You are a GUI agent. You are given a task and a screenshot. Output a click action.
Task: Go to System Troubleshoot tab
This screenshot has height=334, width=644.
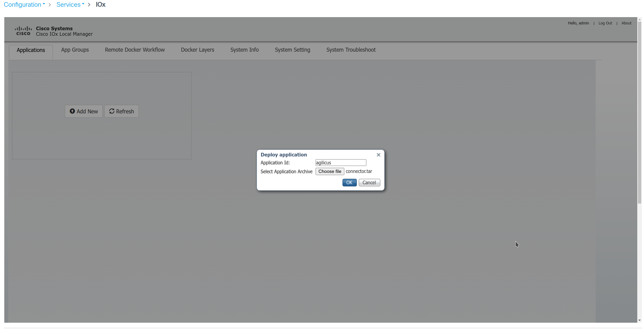pyautogui.click(x=351, y=50)
